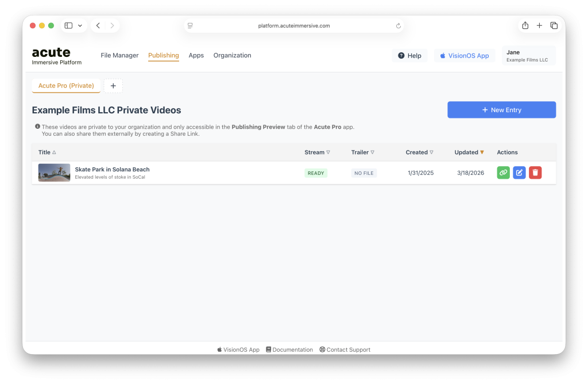The height and width of the screenshot is (384, 588).
Task: Click the blue edit entry icon
Action: tap(519, 172)
